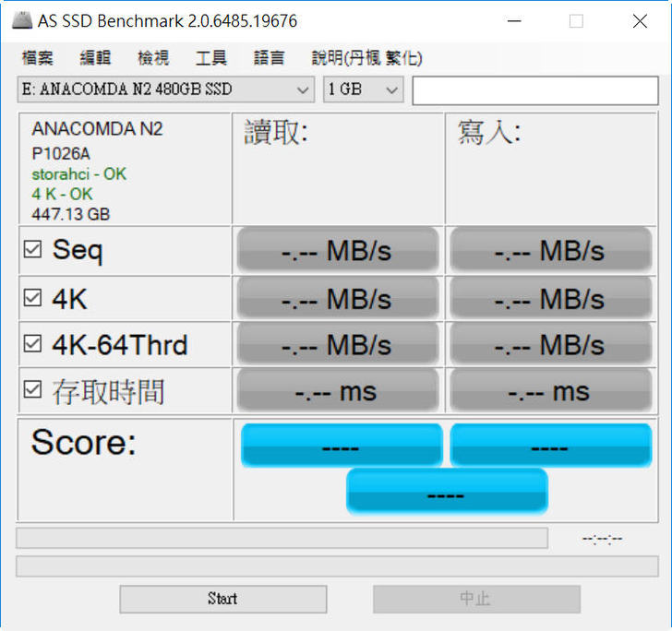Open the 編輯 menu
The height and width of the screenshot is (631, 672).
point(96,58)
